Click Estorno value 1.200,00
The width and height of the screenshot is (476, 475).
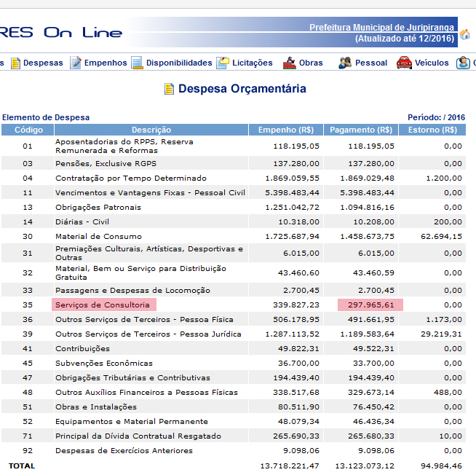(x=444, y=178)
